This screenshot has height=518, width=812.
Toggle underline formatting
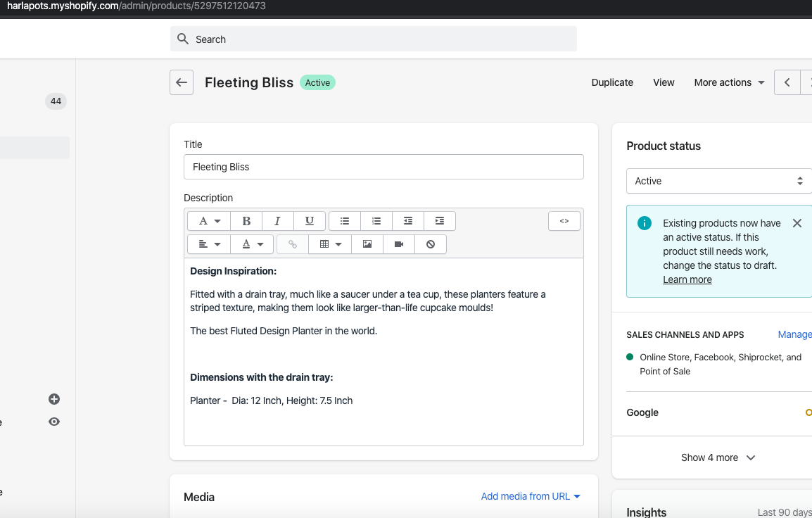click(309, 220)
